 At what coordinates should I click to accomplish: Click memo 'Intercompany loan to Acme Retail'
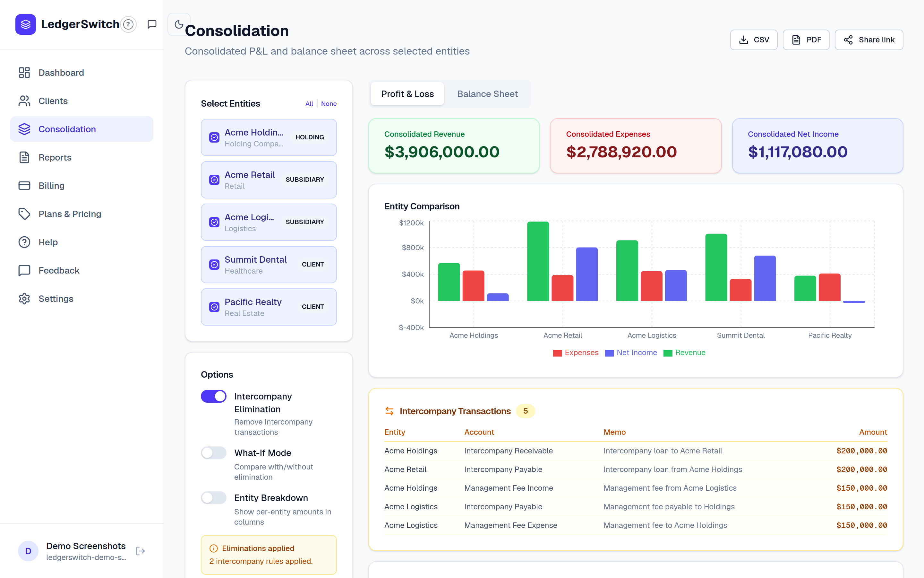tap(663, 451)
